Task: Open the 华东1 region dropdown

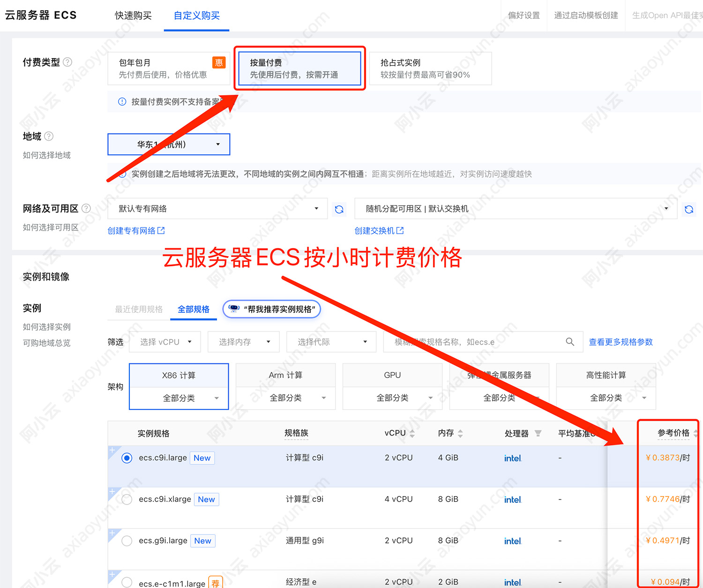Action: point(169,144)
